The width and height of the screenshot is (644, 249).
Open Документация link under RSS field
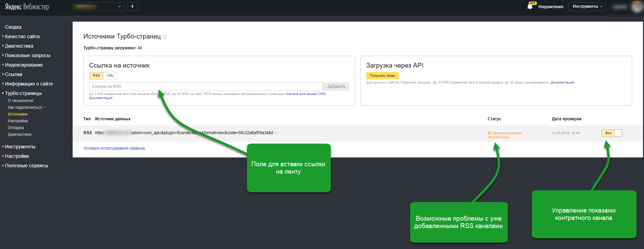[101, 98]
